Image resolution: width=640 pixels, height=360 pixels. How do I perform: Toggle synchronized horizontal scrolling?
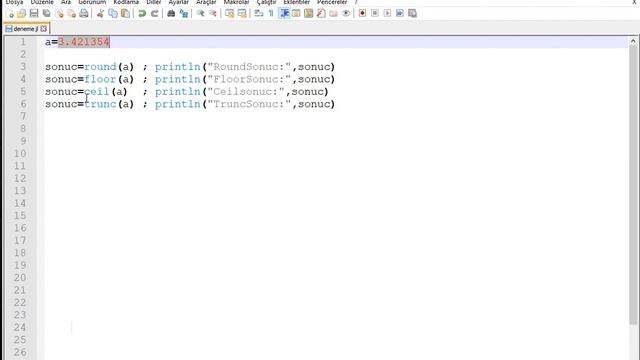242,13
